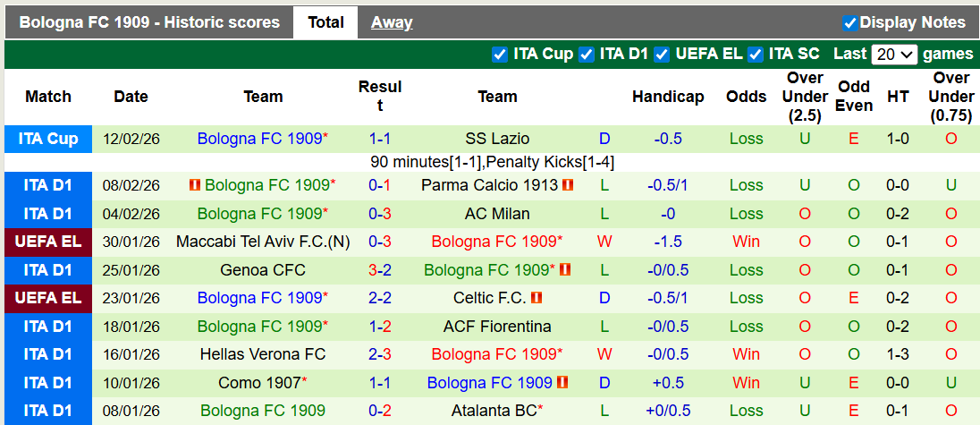
Task: Uncheck the ITA Cup filter checkbox
Action: 500,55
